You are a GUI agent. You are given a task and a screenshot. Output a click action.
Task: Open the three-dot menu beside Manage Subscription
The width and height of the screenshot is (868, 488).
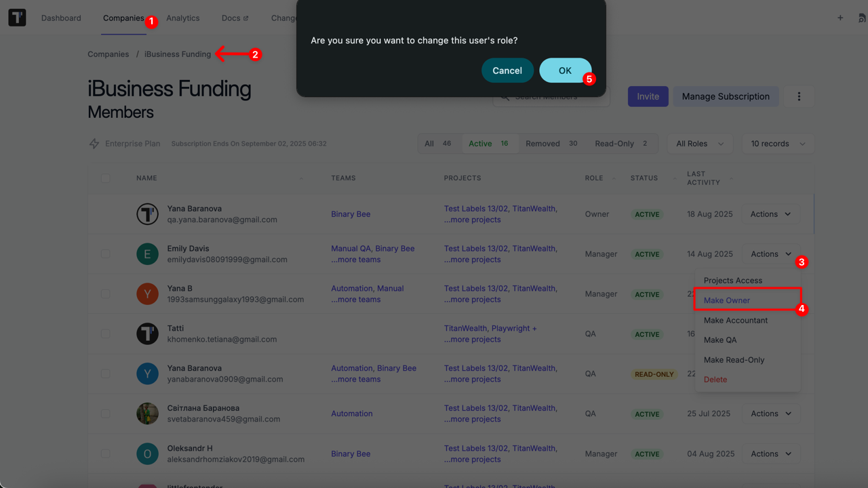click(x=799, y=96)
